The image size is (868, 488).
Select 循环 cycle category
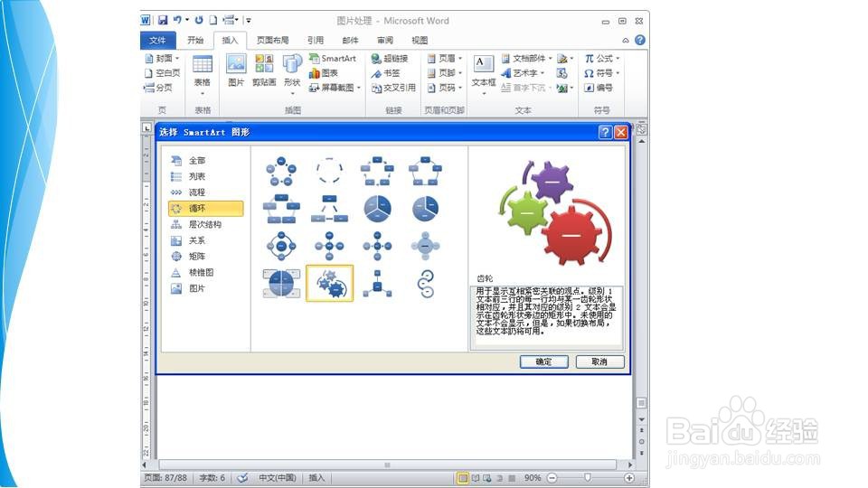pos(205,209)
